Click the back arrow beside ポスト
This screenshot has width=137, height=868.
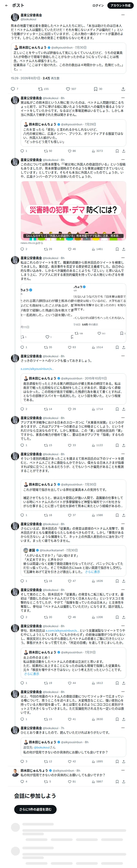pyautogui.click(x=7, y=5)
